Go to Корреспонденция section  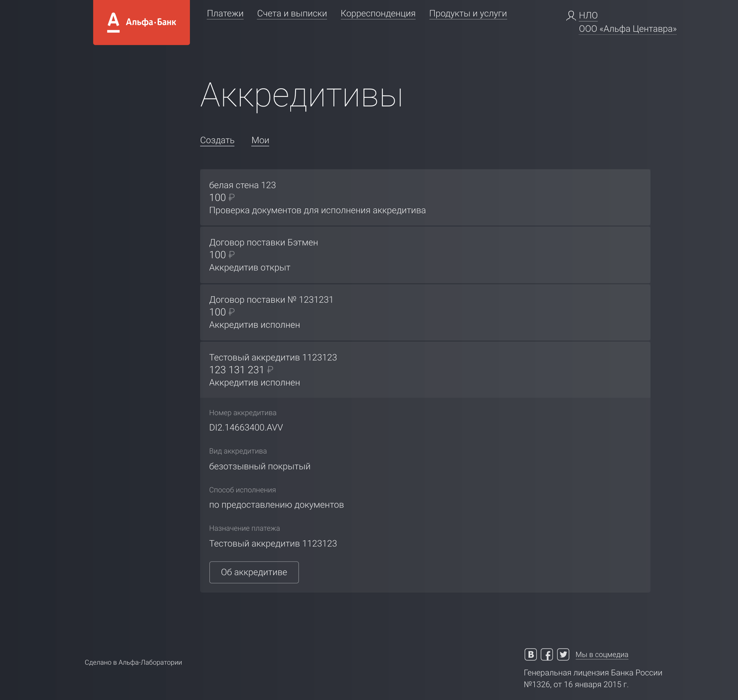378,14
